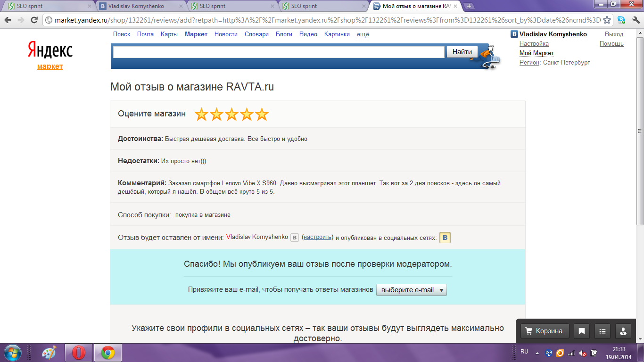The height and width of the screenshot is (362, 644).
Task: Click the browser forward arrow
Action: tap(21, 20)
